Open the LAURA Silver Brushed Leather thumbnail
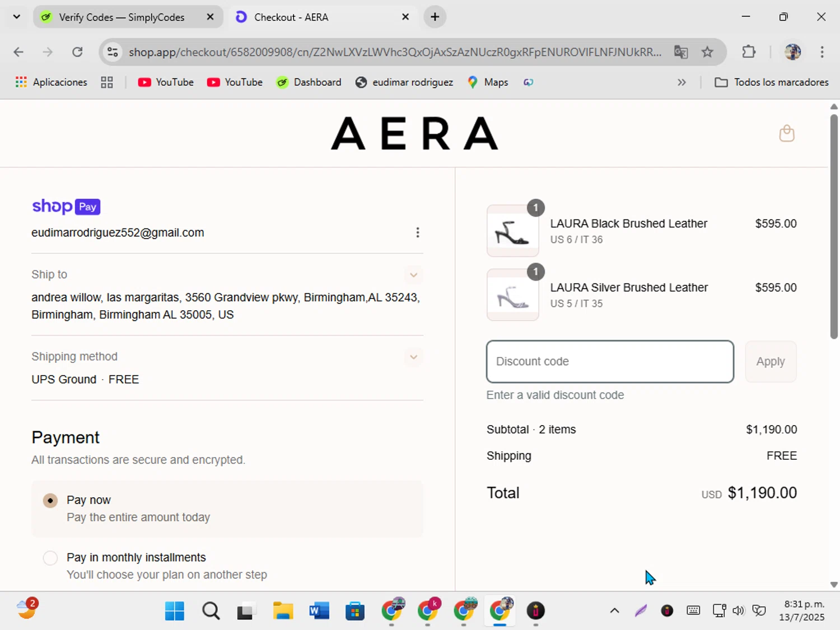This screenshot has width=840, height=630. 512,295
